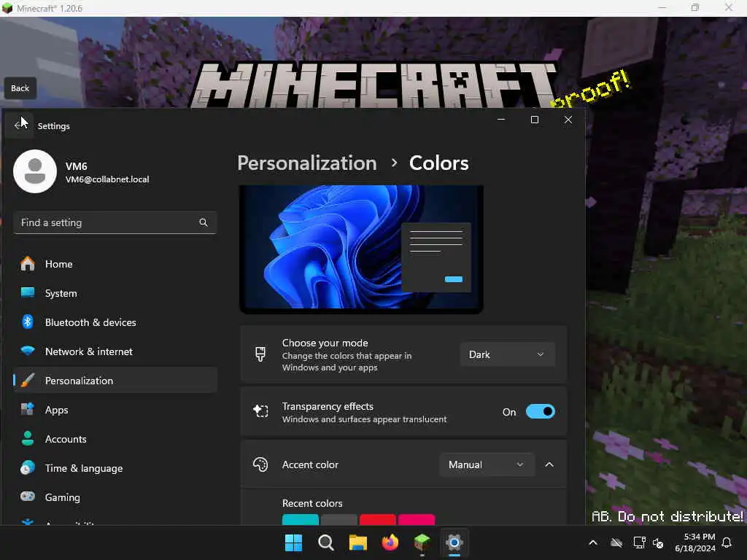Click the Bluetooth icon in sidebar

[28, 322]
